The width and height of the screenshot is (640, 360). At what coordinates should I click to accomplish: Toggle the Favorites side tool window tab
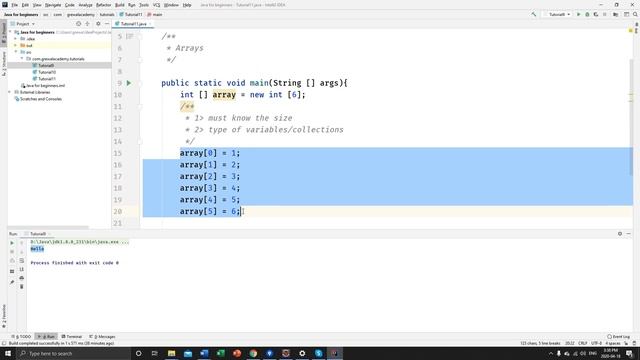pos(4,316)
